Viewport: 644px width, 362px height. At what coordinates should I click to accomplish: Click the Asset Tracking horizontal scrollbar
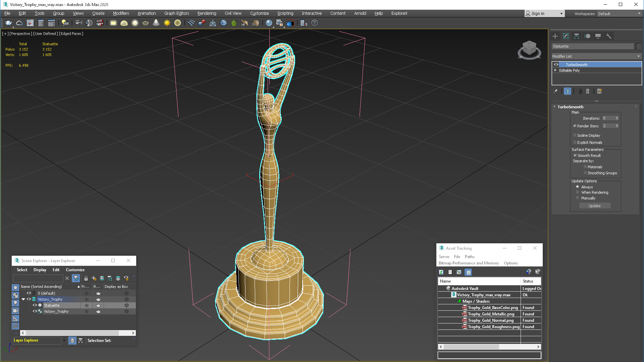[x=489, y=347]
